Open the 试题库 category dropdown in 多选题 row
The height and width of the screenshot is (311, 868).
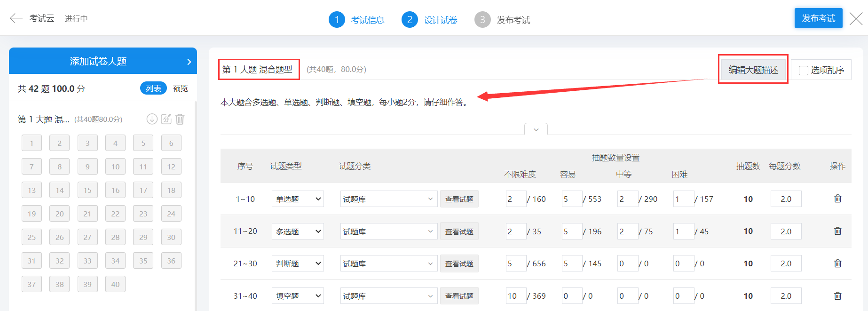coord(388,231)
